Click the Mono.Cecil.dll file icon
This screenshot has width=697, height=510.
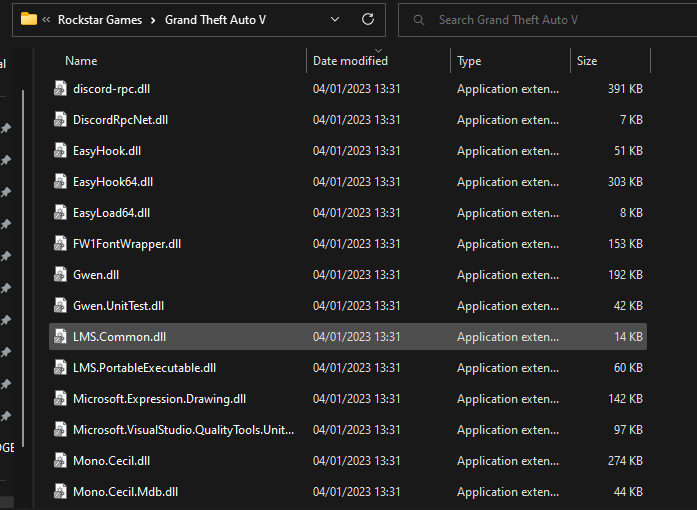pos(61,461)
